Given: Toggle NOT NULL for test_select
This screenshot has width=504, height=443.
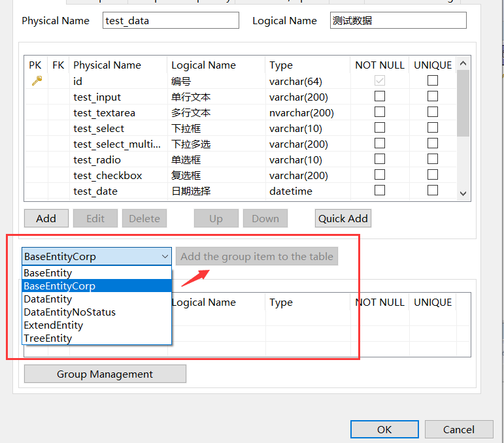Looking at the screenshot, I should (380, 127).
